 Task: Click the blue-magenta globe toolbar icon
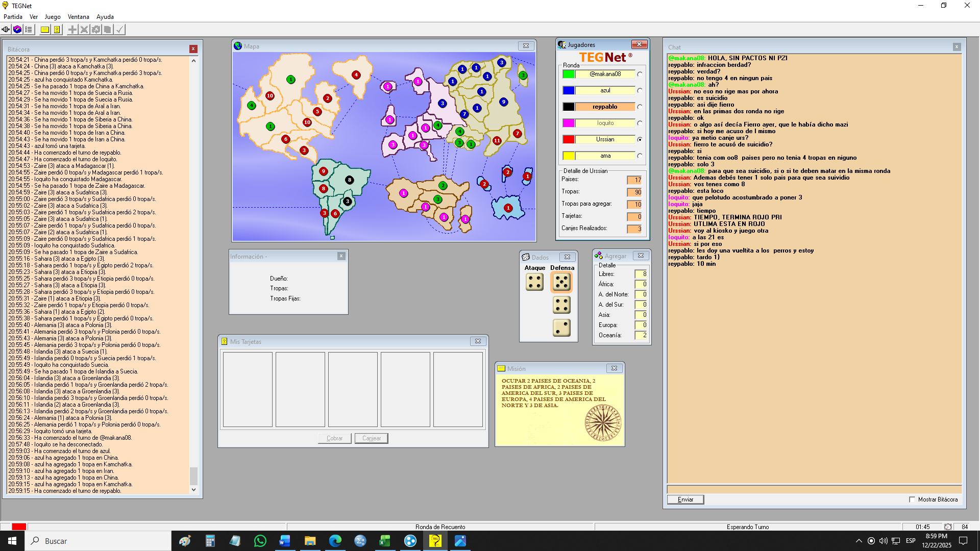coord(17,30)
